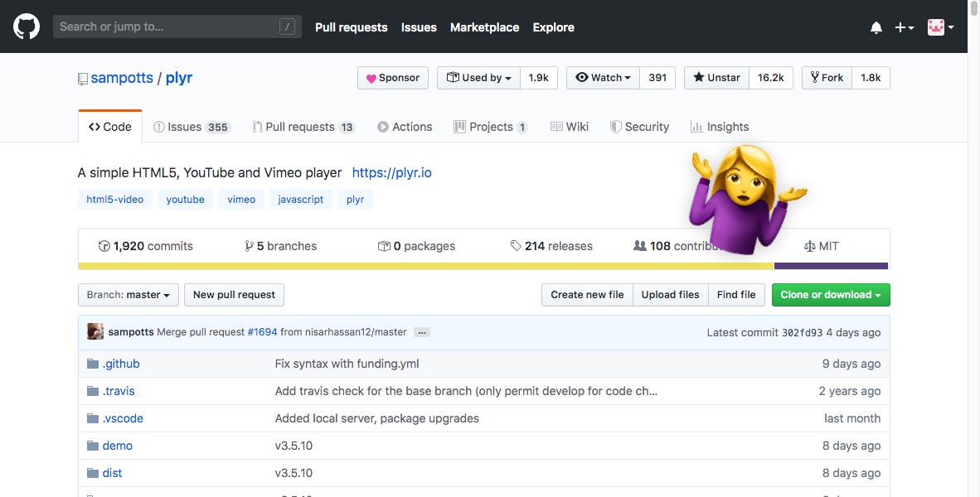Image resolution: width=980 pixels, height=497 pixels.
Task: Open the Branch: master dropdown
Action: click(128, 294)
